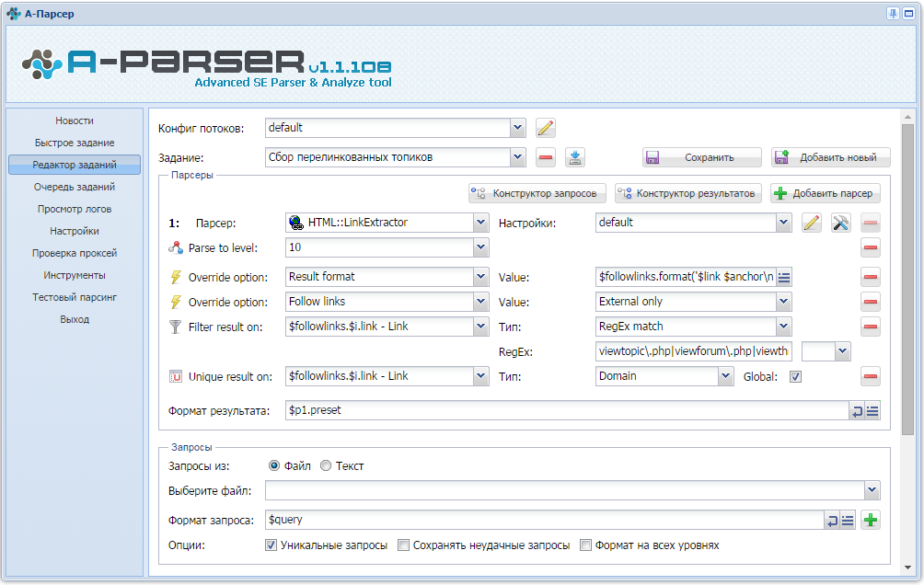This screenshot has width=924, height=585.
Task: Click the window maximize icon in title bar
Action: point(908,14)
